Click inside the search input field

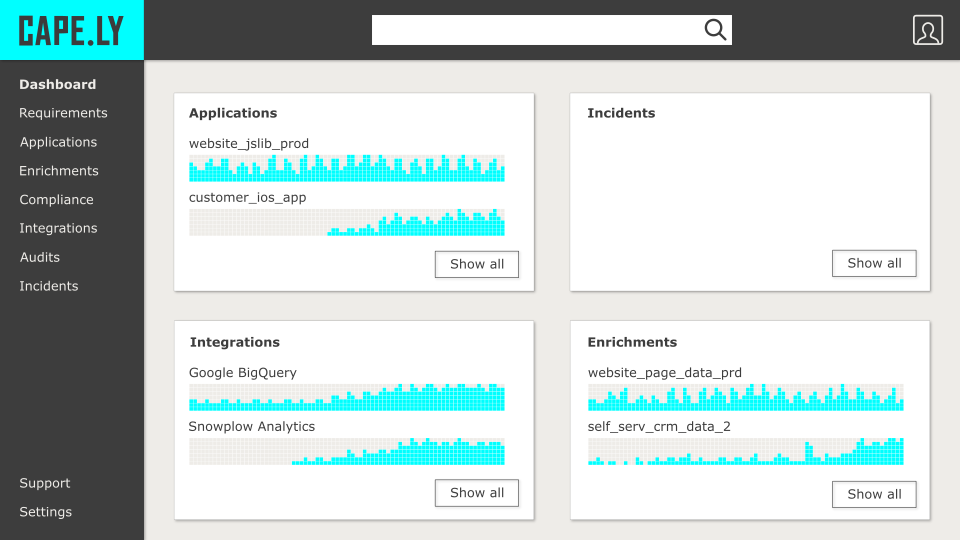click(535, 30)
